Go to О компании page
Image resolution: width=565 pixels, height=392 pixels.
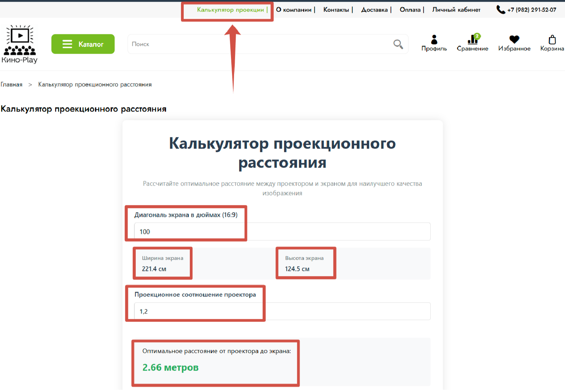coord(294,10)
